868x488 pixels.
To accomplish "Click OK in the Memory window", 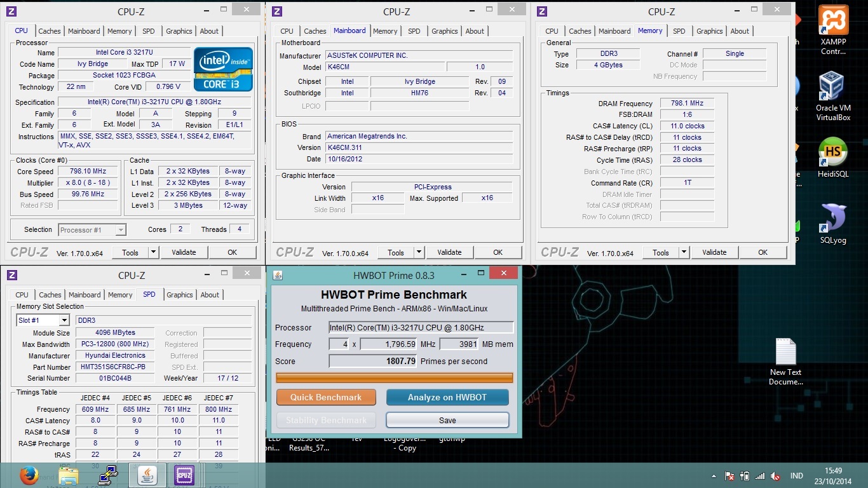I will point(763,252).
